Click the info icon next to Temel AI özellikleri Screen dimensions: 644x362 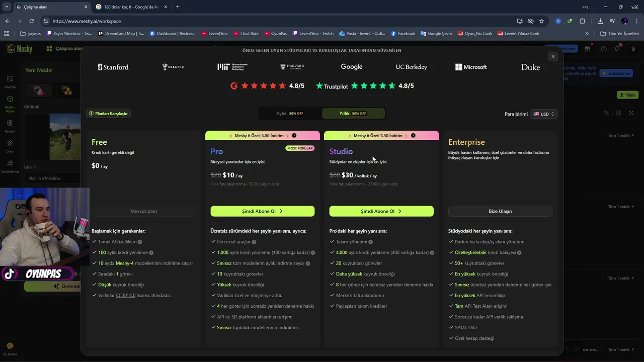pyautogui.click(x=140, y=242)
